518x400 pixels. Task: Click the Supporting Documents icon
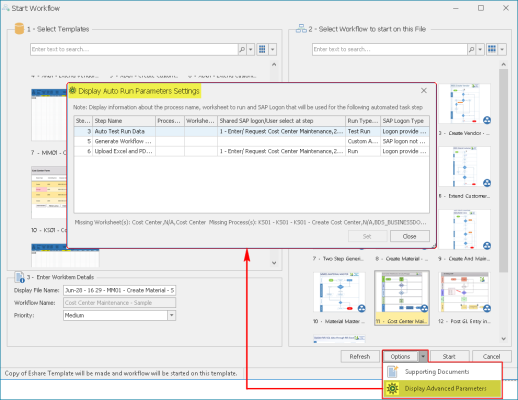coord(393,372)
